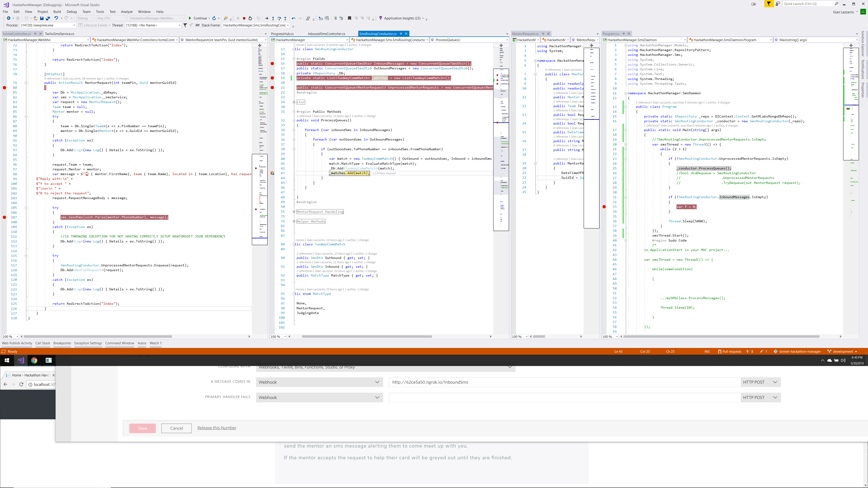Viewport: 868px width, 488px height.
Task: Stop debugging with the red square
Action: pos(244,18)
